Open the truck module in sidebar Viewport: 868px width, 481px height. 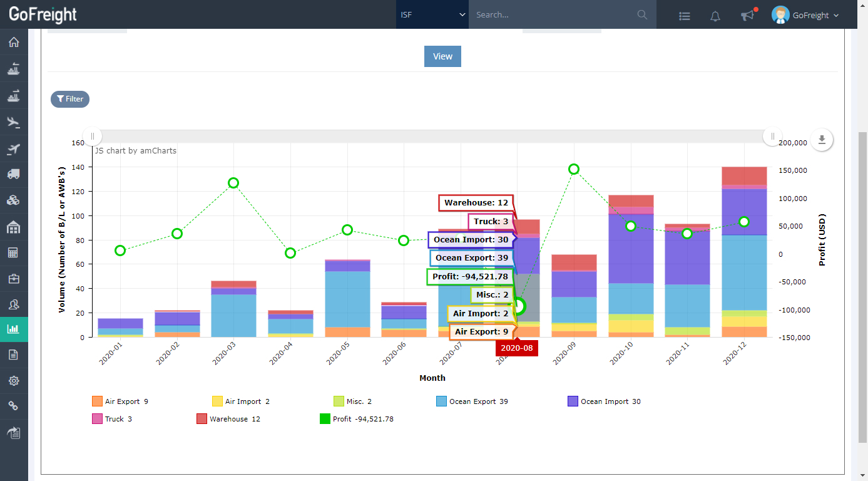point(14,173)
